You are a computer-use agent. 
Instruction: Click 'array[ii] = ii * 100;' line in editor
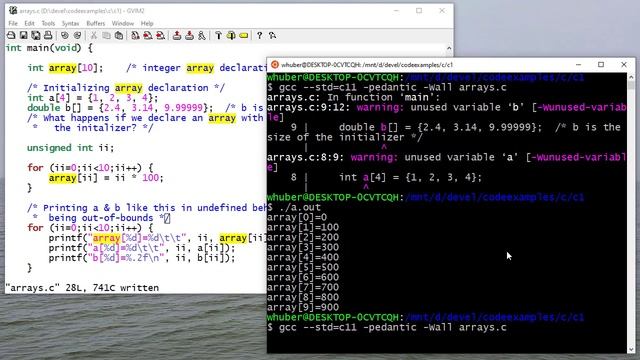(106, 178)
